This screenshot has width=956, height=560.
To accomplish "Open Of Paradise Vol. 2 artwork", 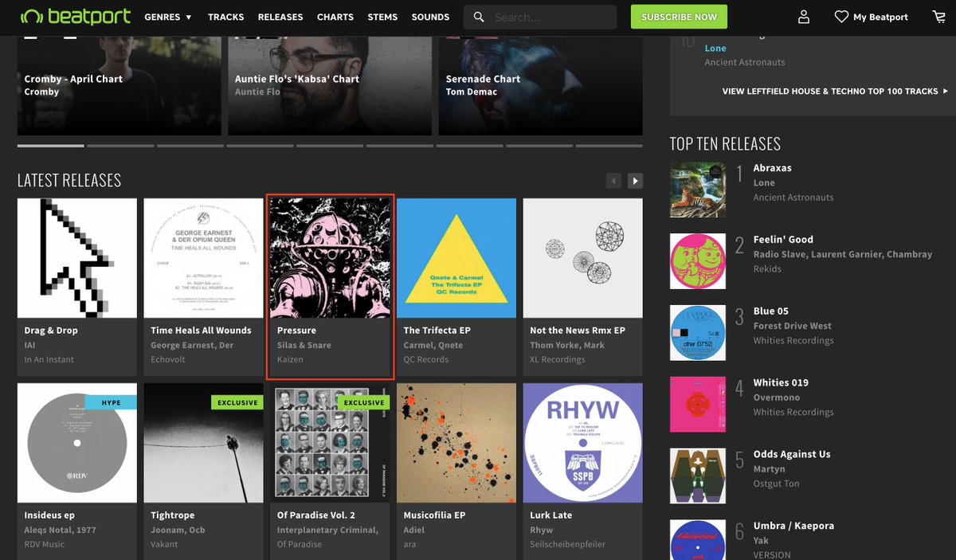I will click(x=330, y=443).
